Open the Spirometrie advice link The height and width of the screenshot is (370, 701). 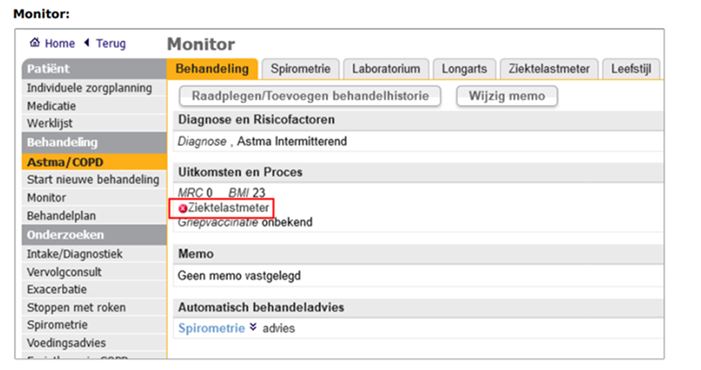point(211,328)
